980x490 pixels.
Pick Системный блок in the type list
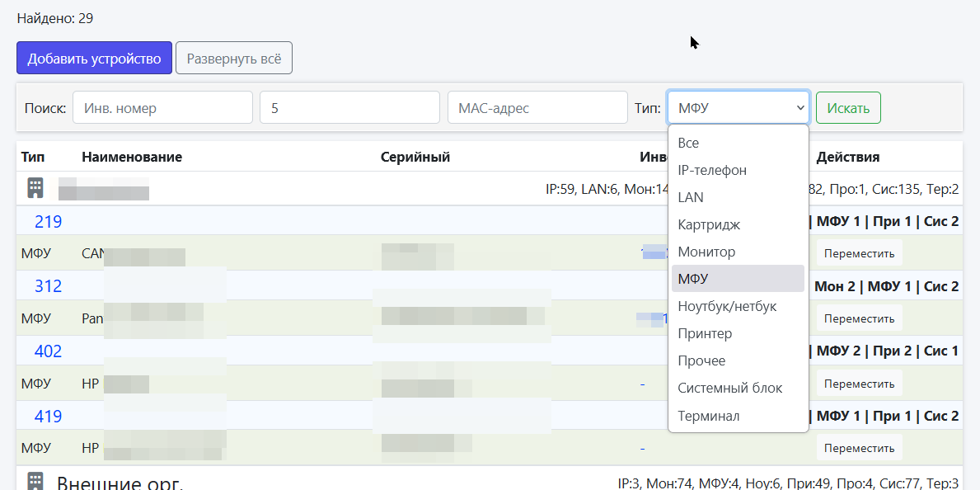(x=739, y=388)
